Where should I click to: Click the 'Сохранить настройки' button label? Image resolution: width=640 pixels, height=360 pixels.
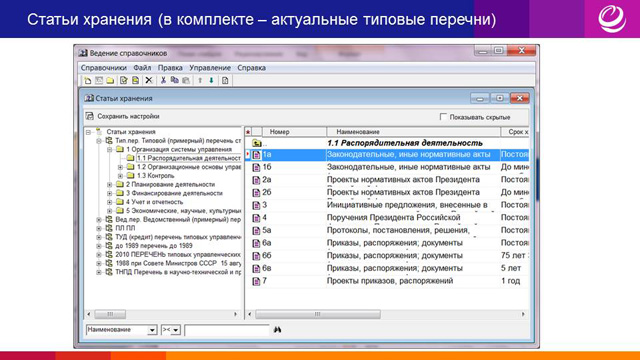[x=128, y=116]
